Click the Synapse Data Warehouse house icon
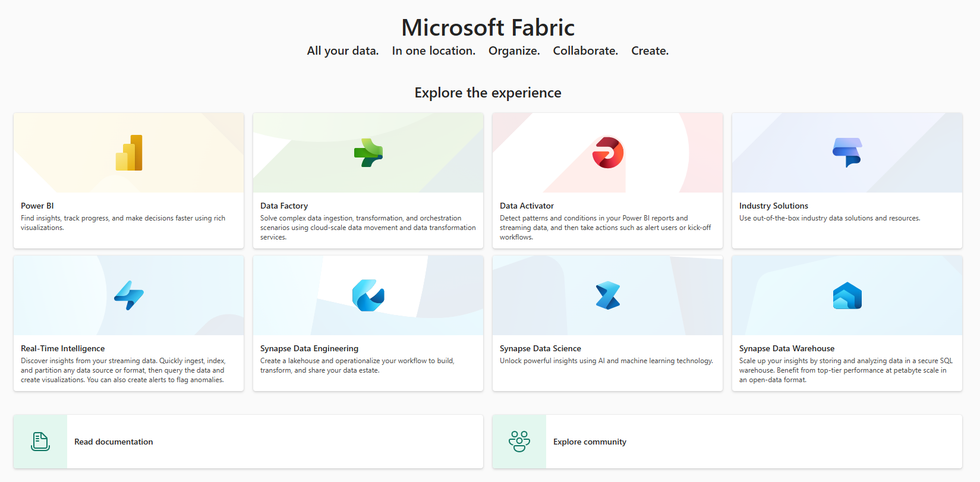Image resolution: width=980 pixels, height=482 pixels. (847, 295)
